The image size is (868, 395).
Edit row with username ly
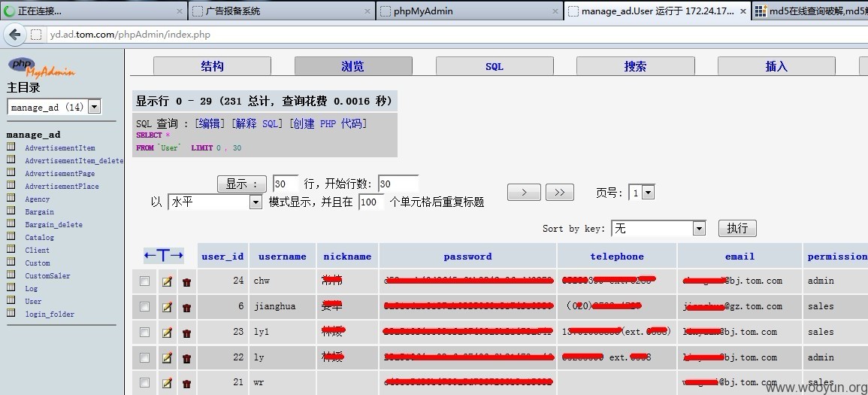click(167, 358)
